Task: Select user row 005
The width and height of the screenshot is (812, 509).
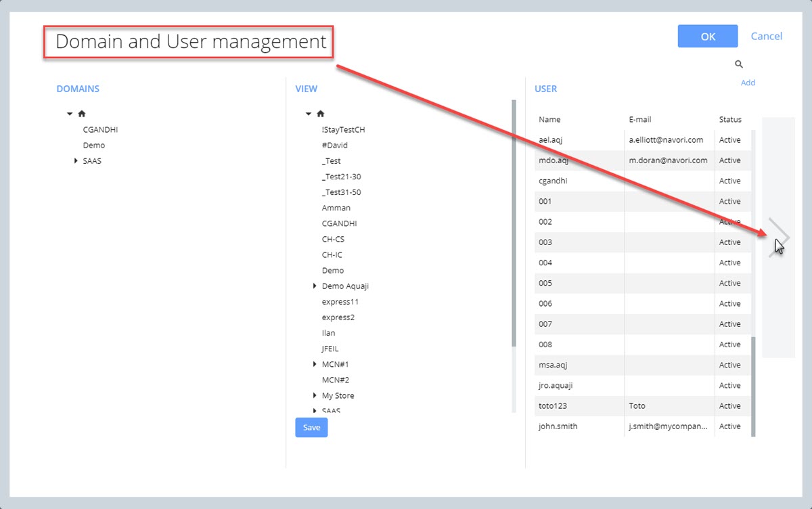Action: click(x=642, y=283)
